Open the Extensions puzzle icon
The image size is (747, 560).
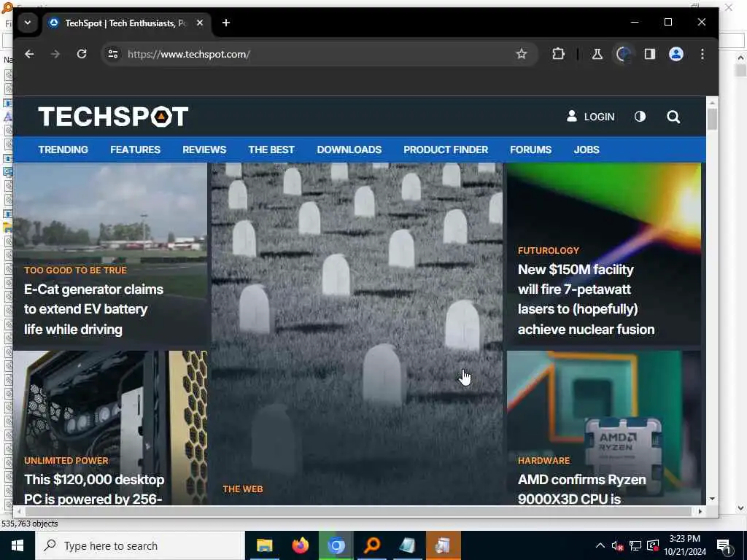click(x=558, y=54)
